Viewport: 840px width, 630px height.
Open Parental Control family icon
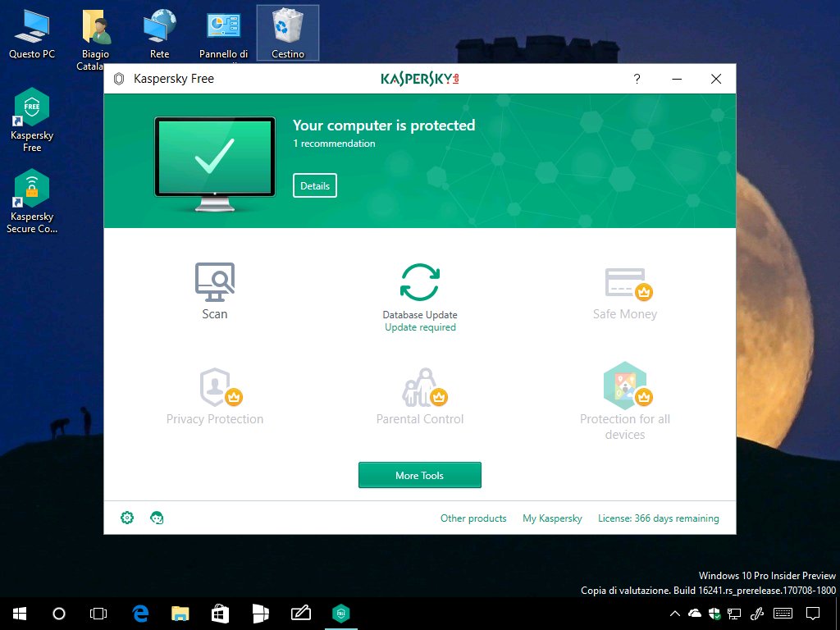pos(424,387)
